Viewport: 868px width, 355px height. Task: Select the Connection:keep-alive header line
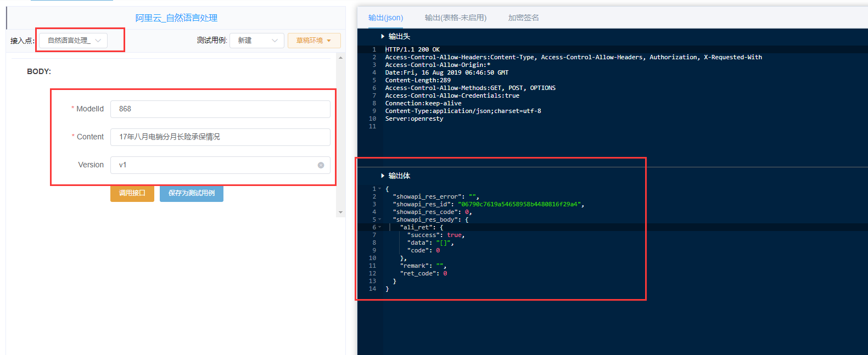(423, 103)
